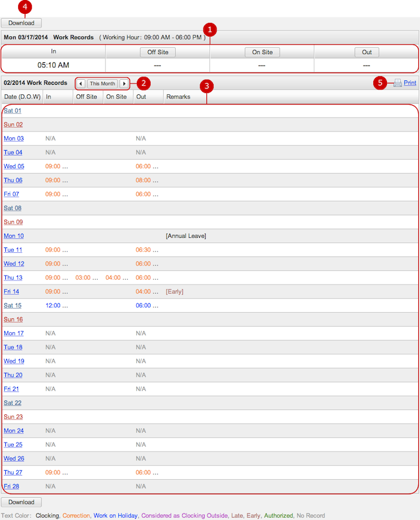This screenshot has width=420, height=520.
Task: Click the printer icon next to Print
Action: click(397, 83)
